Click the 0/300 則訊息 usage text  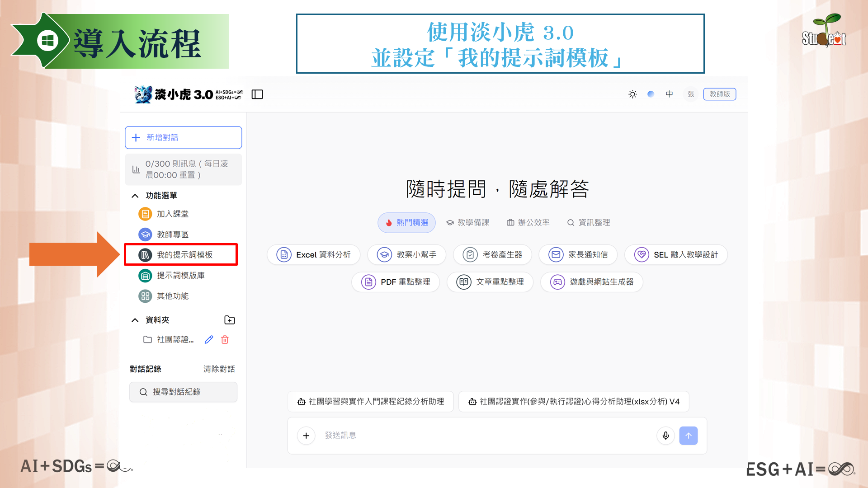tap(187, 169)
